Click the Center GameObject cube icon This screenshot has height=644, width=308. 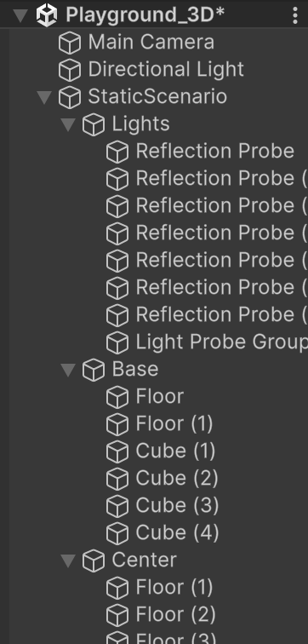[94, 561]
